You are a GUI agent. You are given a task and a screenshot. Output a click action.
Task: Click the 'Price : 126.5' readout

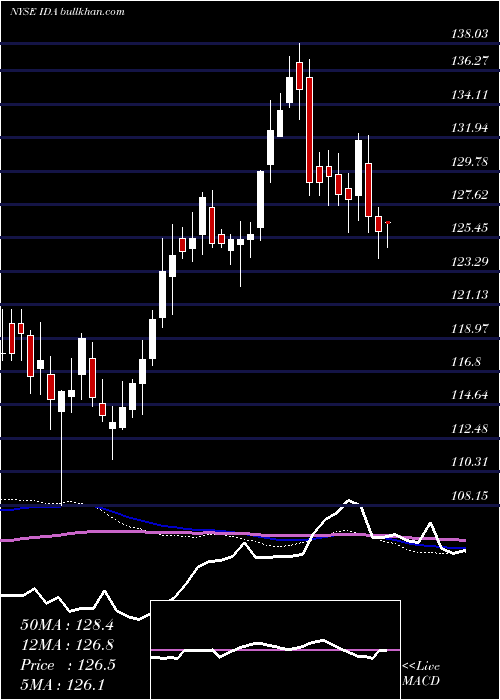(x=68, y=665)
